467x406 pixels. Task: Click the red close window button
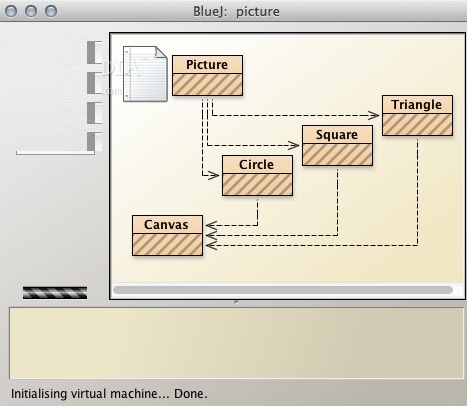tap(11, 11)
